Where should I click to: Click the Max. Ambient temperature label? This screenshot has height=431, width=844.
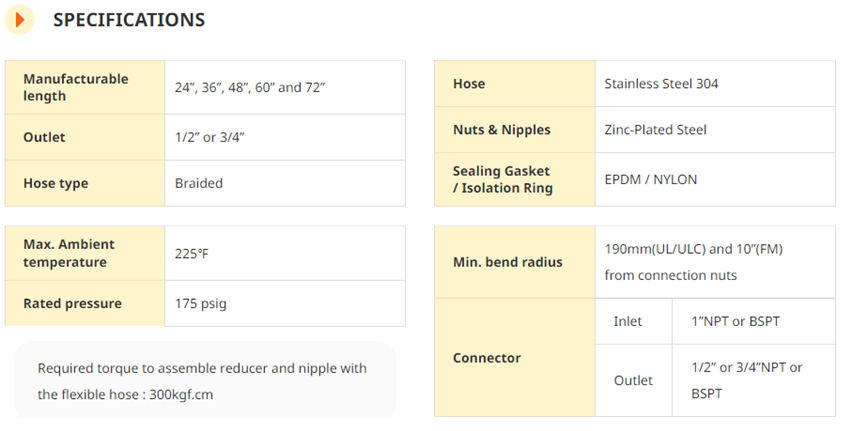pyautogui.click(x=69, y=253)
